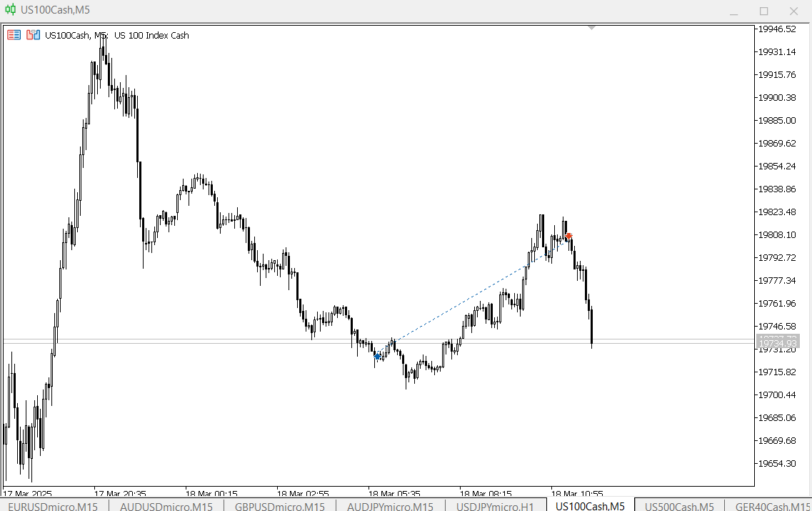Switch to the EURUSDmicro.M15 tab
The height and width of the screenshot is (511, 812).
coord(54,506)
